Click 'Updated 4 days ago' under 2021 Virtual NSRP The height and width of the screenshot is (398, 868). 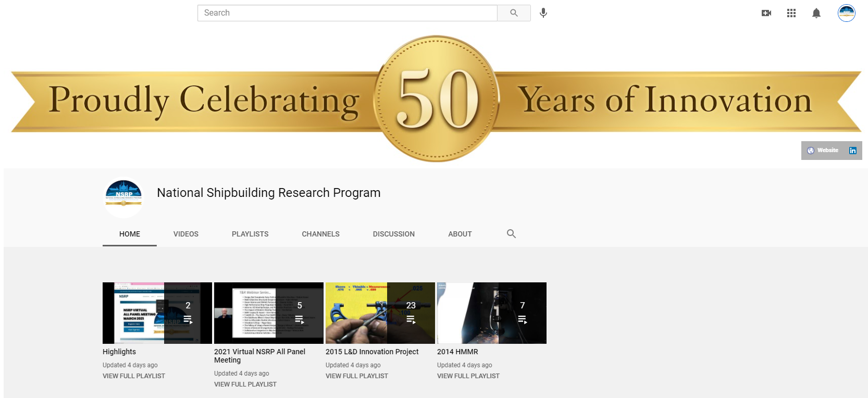[x=242, y=374]
